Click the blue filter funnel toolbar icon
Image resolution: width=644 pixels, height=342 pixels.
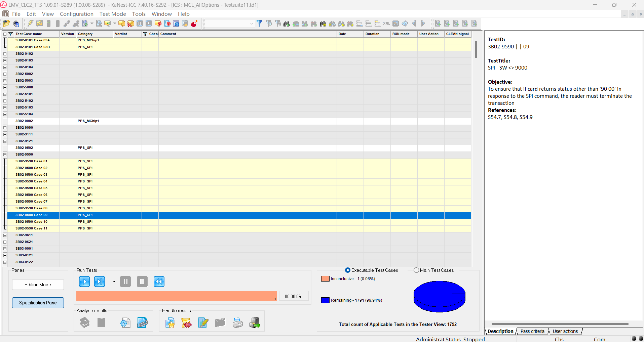point(259,24)
